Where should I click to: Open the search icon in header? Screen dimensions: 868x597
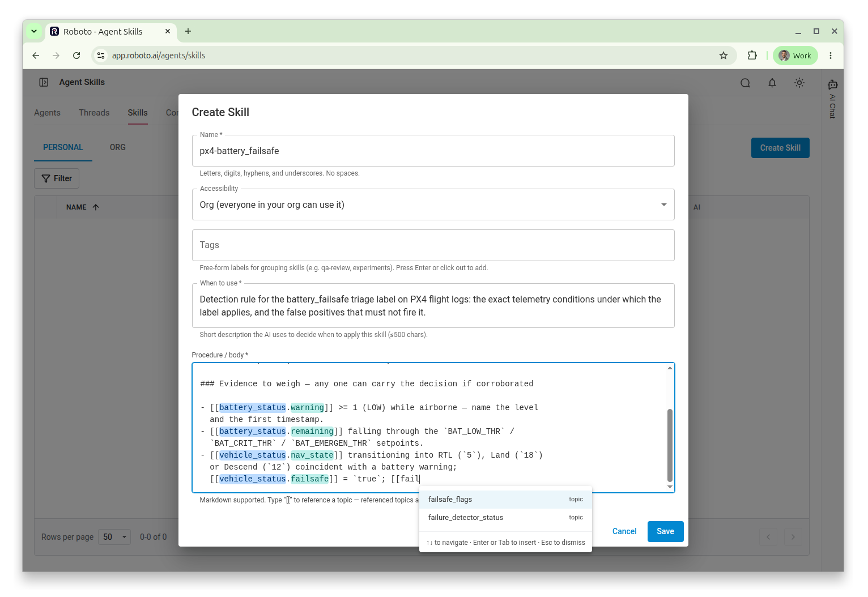tap(745, 83)
